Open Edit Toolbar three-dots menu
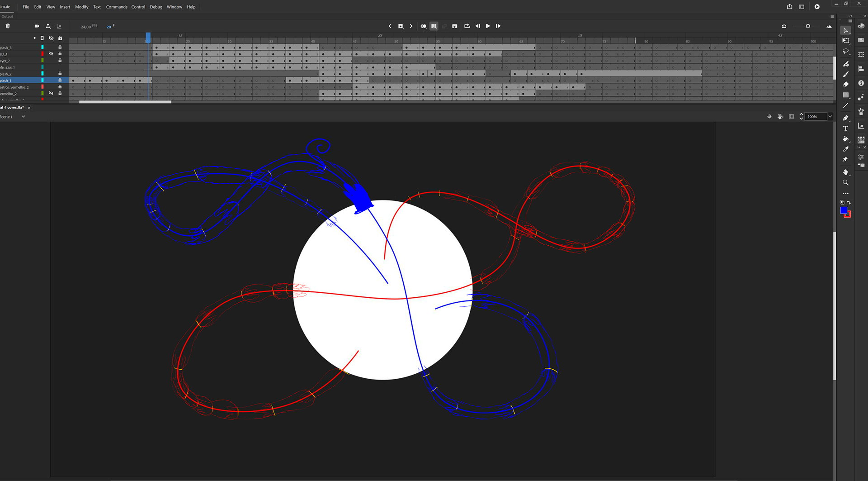 pos(845,193)
